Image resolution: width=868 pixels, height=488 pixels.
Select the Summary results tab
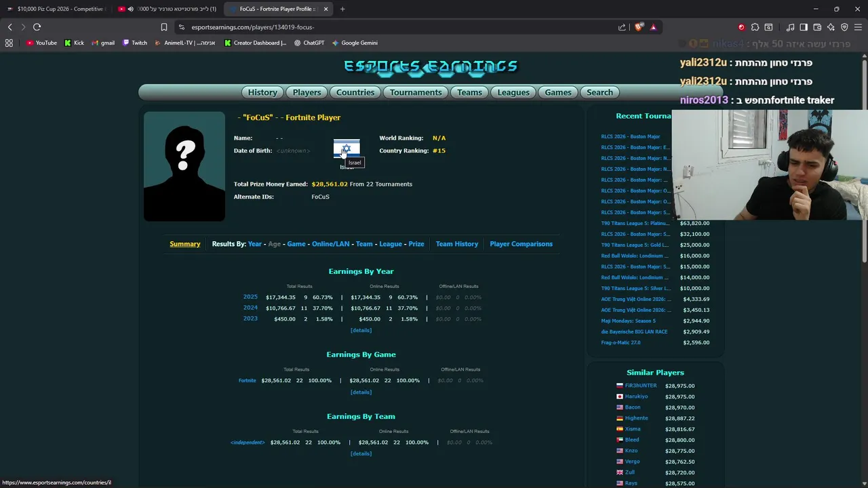(x=184, y=244)
